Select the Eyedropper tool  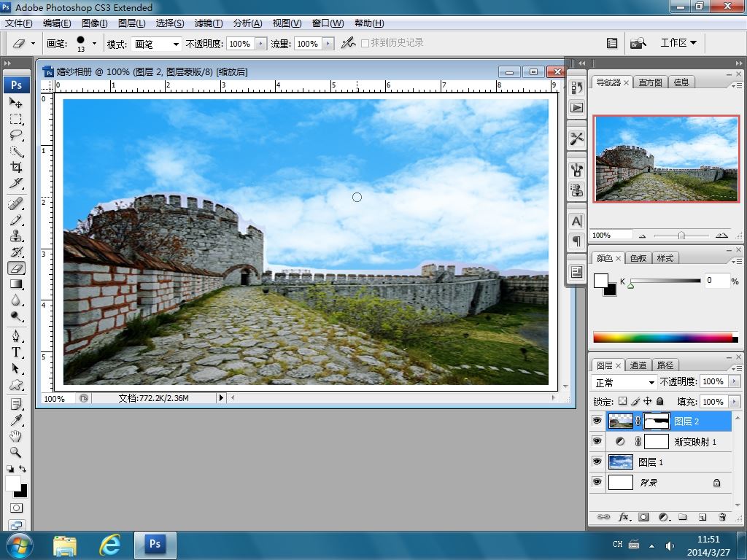point(16,420)
